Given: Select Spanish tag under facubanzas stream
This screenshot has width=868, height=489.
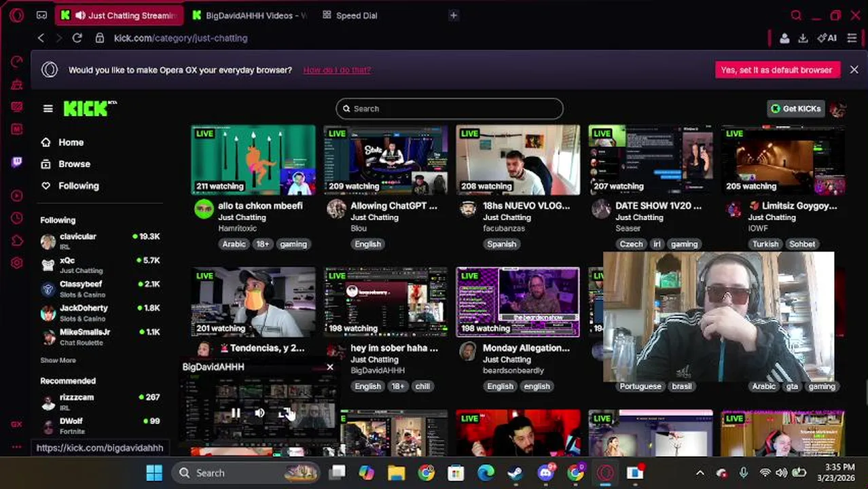Looking at the screenshot, I should pos(502,244).
